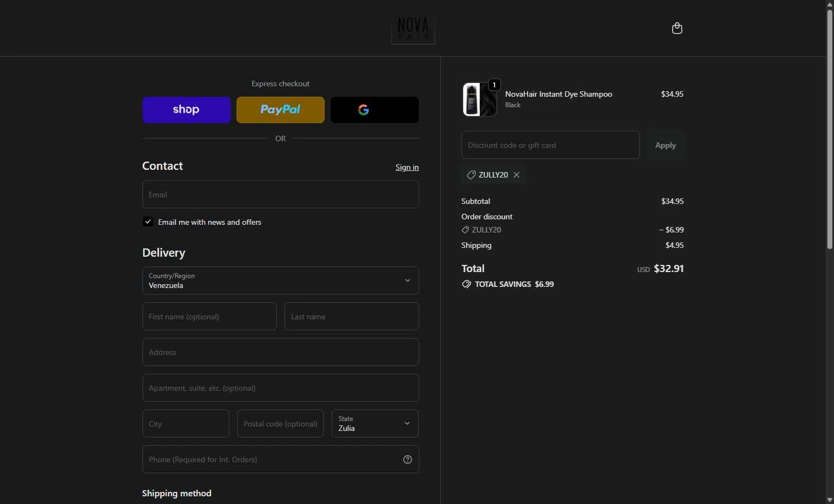Remove the ZULLY20 discount code tag
The height and width of the screenshot is (504, 834).
(x=516, y=175)
